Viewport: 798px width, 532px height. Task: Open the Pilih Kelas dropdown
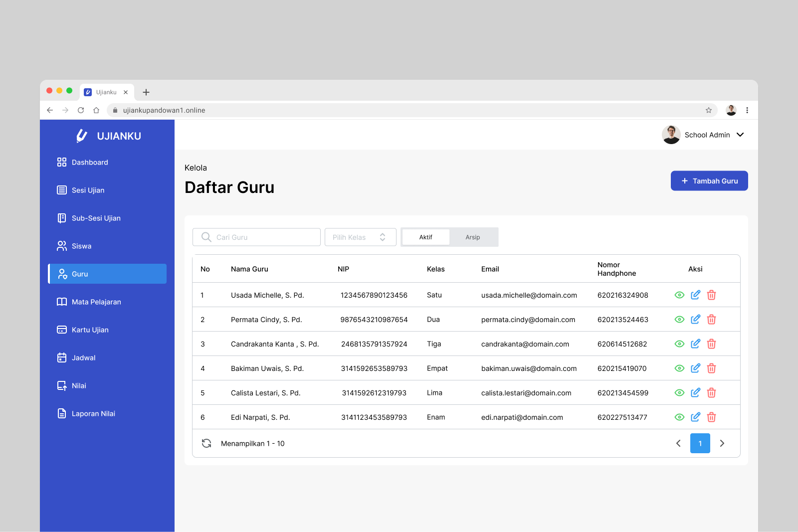[x=360, y=237]
